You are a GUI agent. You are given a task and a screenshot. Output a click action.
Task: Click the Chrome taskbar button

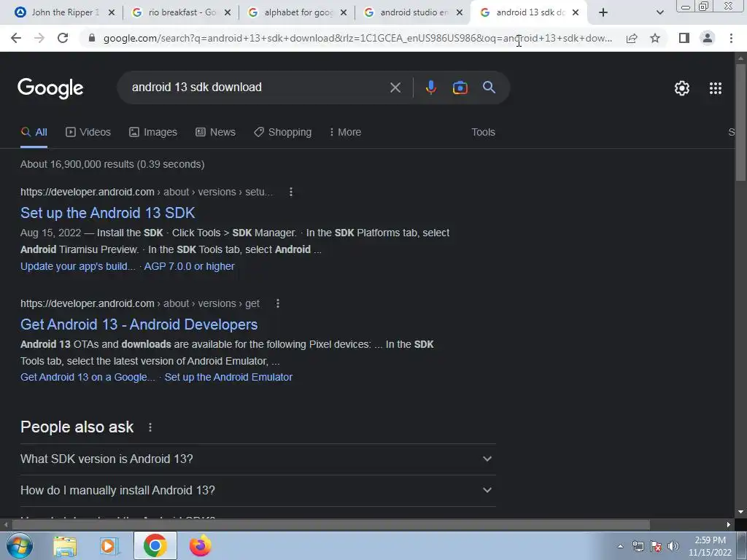pos(155,545)
